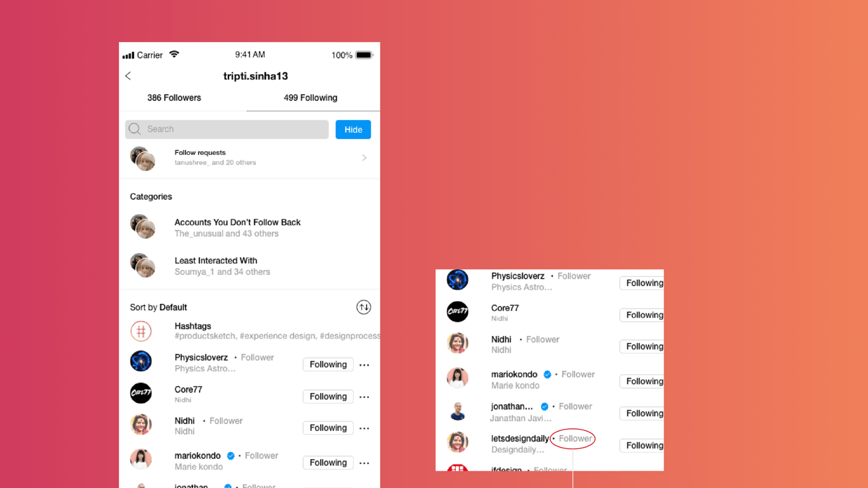Open the Hashtags circle icon
Image resolution: width=868 pixels, height=488 pixels.
coord(141,331)
